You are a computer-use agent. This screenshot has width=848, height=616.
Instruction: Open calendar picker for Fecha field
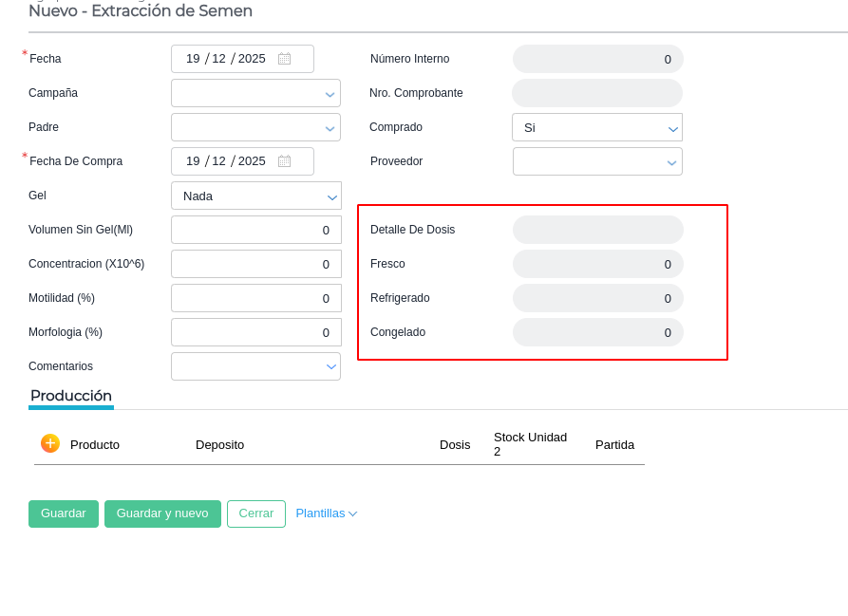pyautogui.click(x=284, y=59)
